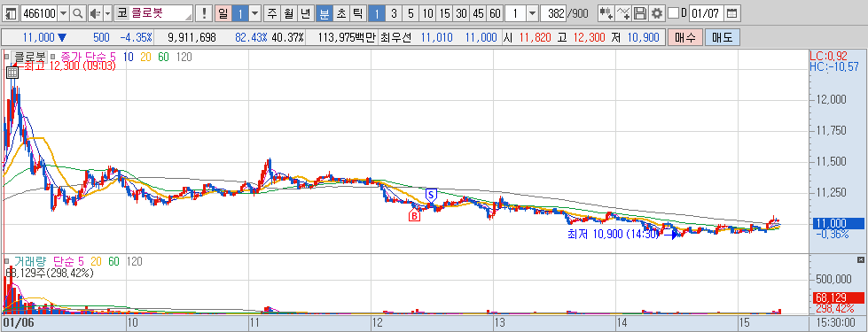Click the 매도 sell button

tap(722, 37)
